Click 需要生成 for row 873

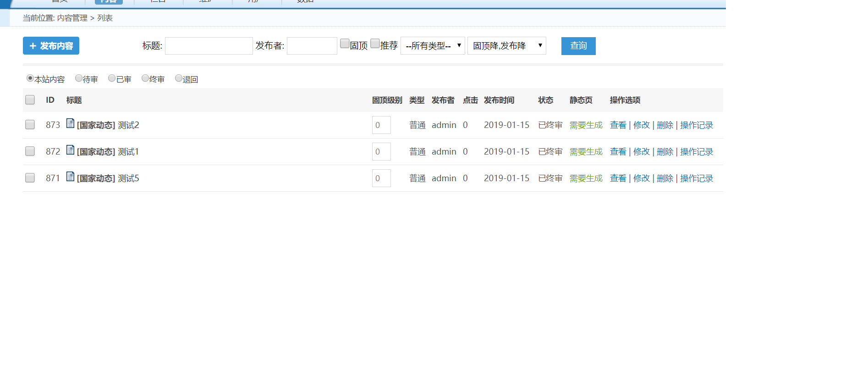coord(586,125)
